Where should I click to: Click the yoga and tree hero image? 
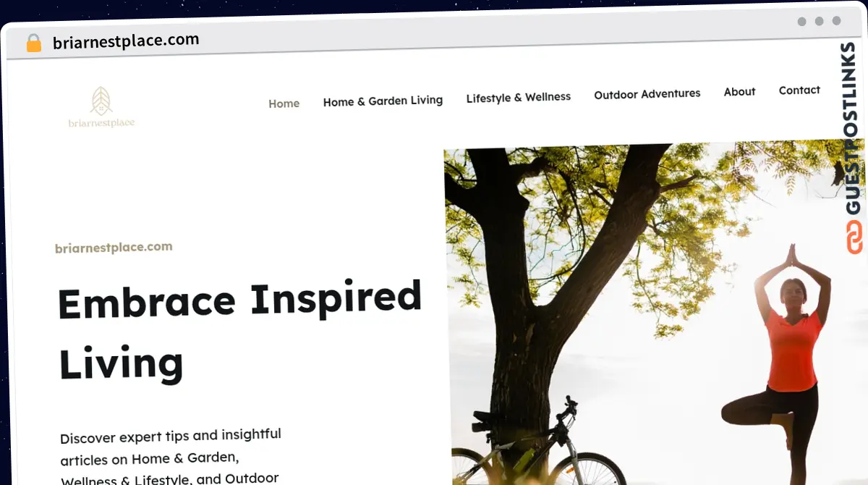(x=655, y=312)
